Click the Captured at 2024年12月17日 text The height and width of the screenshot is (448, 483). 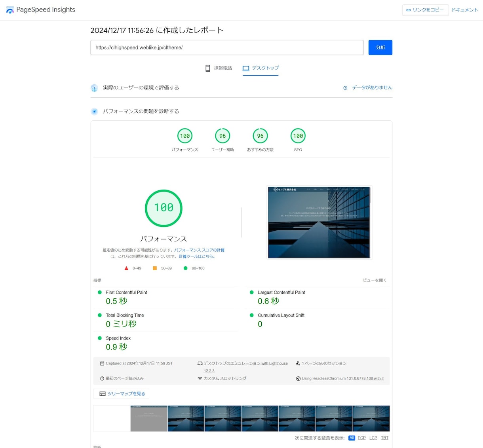coord(139,363)
